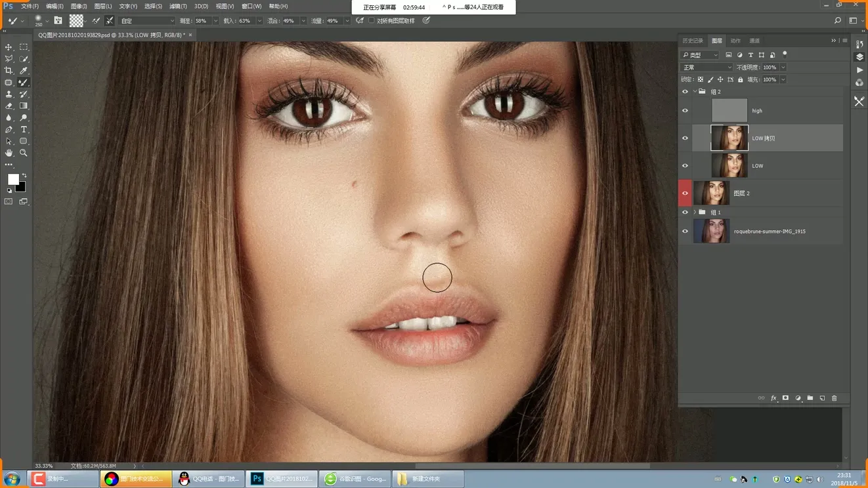Viewport: 868px width, 488px height.
Task: Click the foreground color swatch
Action: click(12, 179)
